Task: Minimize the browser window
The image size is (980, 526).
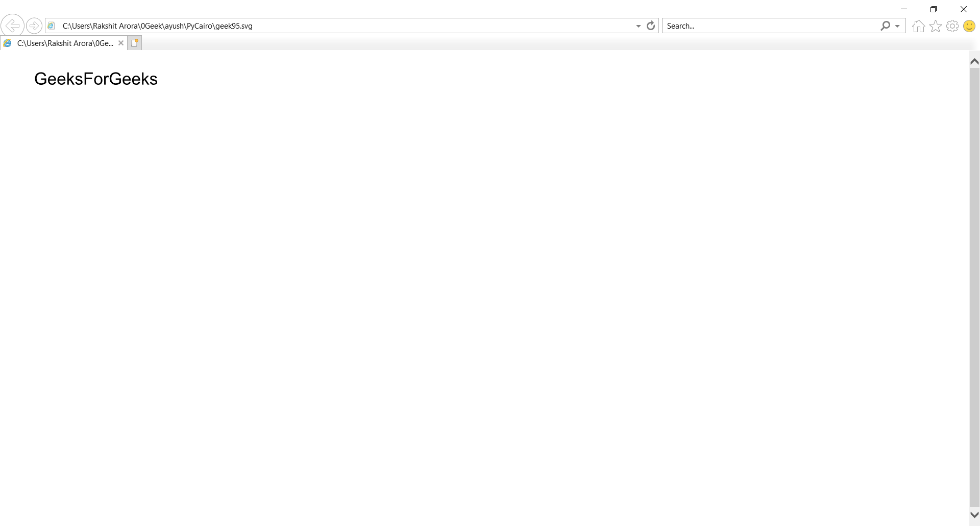Action: [904, 9]
